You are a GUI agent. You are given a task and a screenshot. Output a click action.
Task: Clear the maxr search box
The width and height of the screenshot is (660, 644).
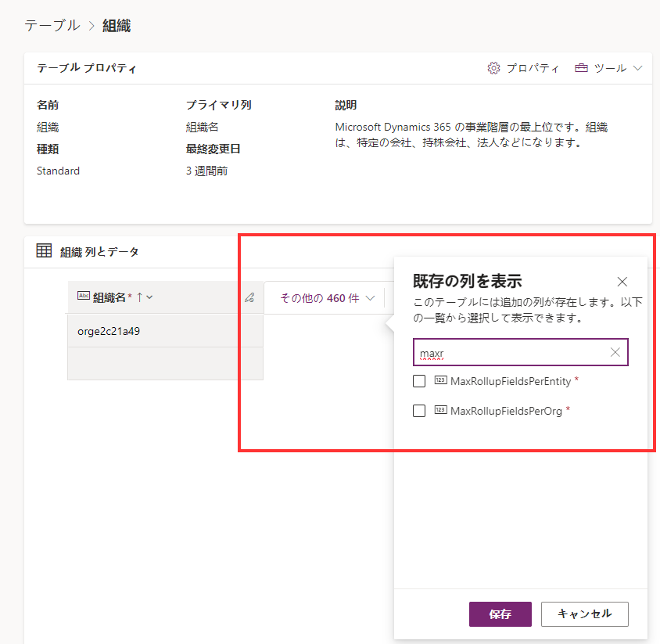click(x=615, y=352)
